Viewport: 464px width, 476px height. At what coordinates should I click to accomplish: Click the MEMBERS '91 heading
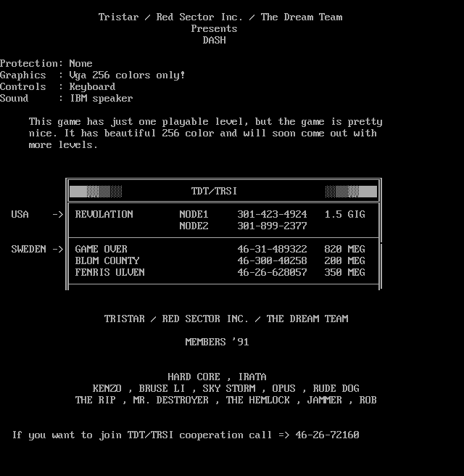pos(216,342)
